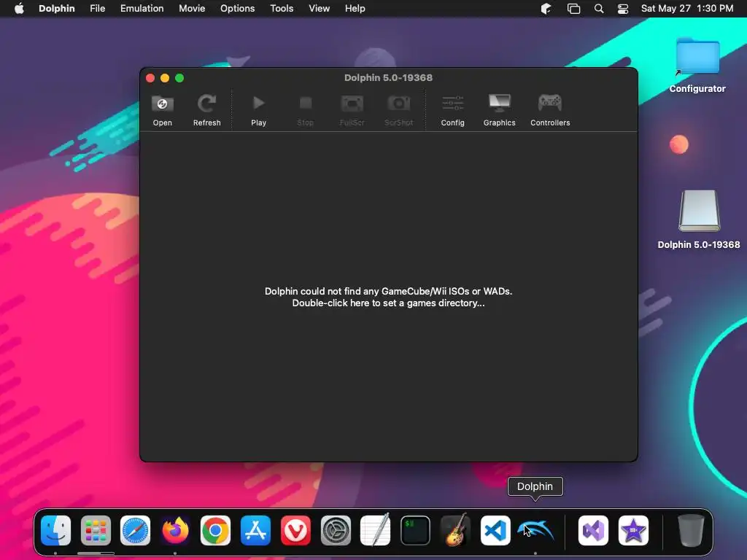The image size is (747, 560).
Task: Open System Preferences from the Dock
Action: (x=336, y=530)
